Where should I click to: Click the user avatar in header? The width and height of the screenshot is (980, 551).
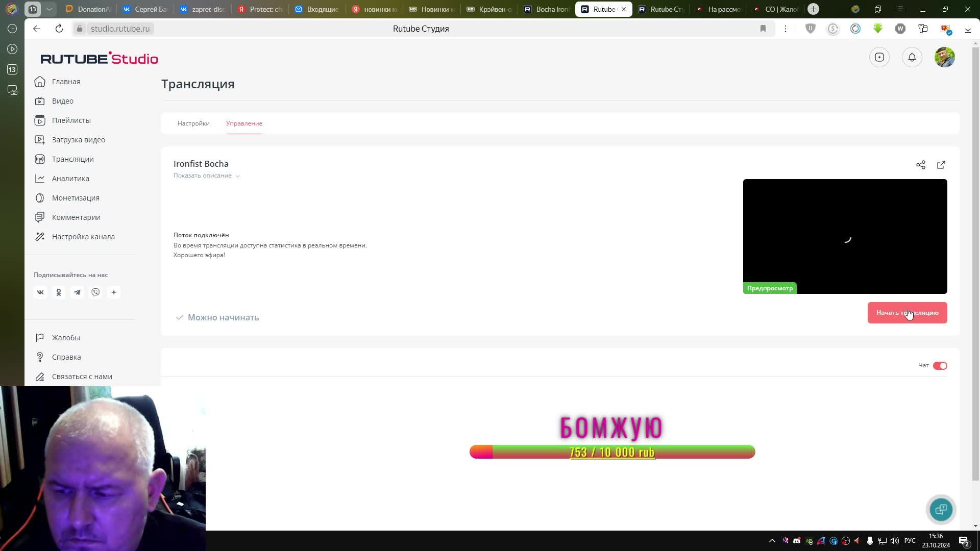point(944,57)
